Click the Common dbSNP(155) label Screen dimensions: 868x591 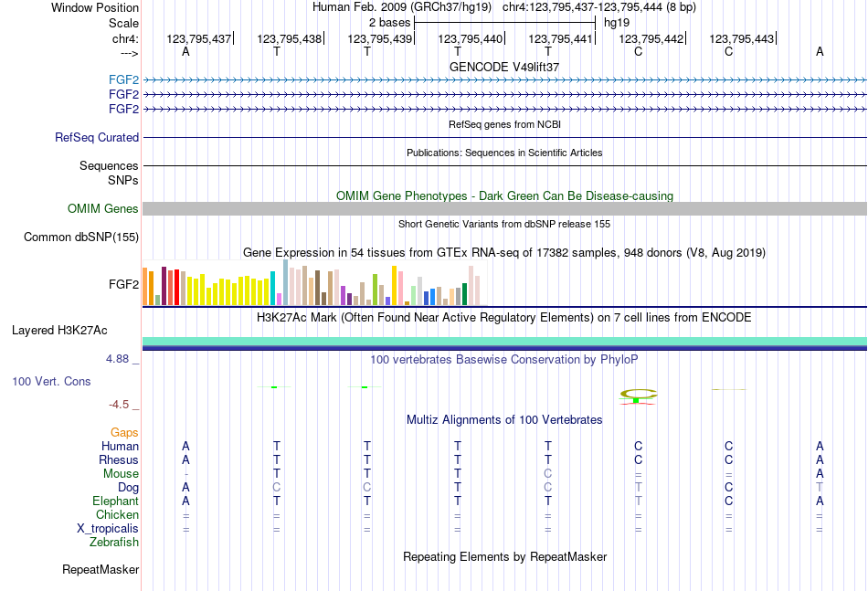coord(81,237)
